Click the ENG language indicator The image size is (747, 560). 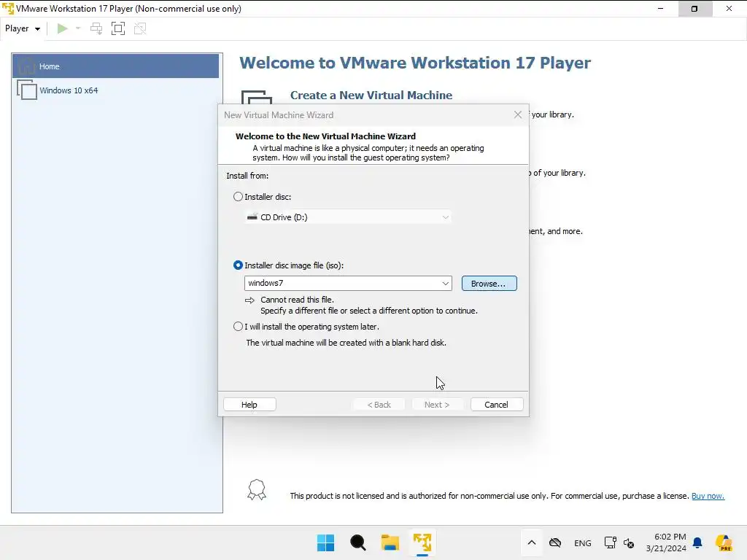pos(583,542)
